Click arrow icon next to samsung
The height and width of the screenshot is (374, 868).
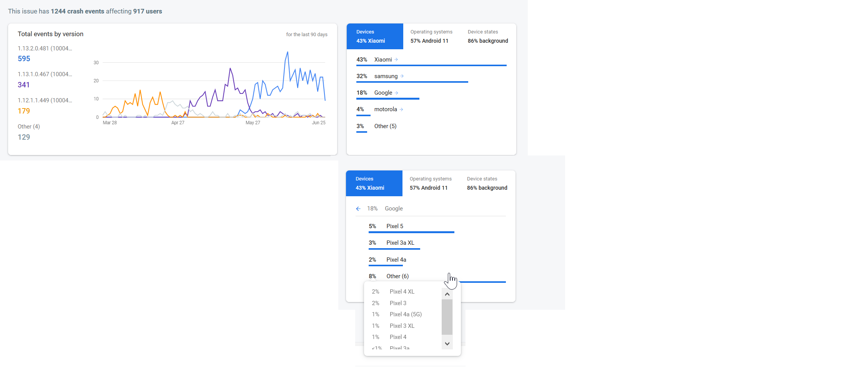(402, 76)
